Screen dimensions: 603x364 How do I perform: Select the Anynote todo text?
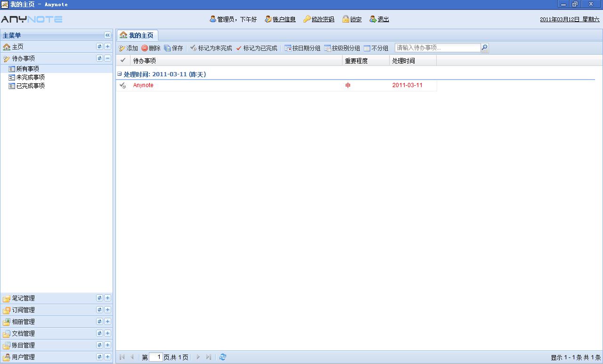pos(143,85)
